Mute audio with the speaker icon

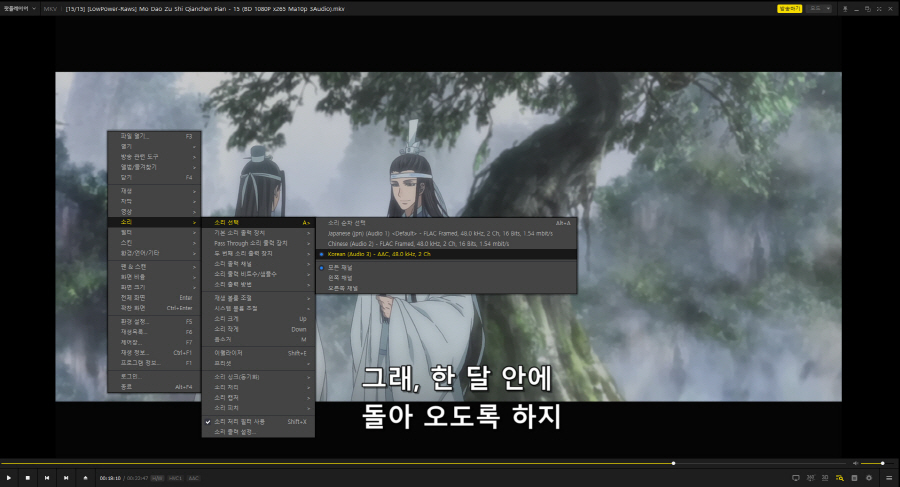(855, 464)
